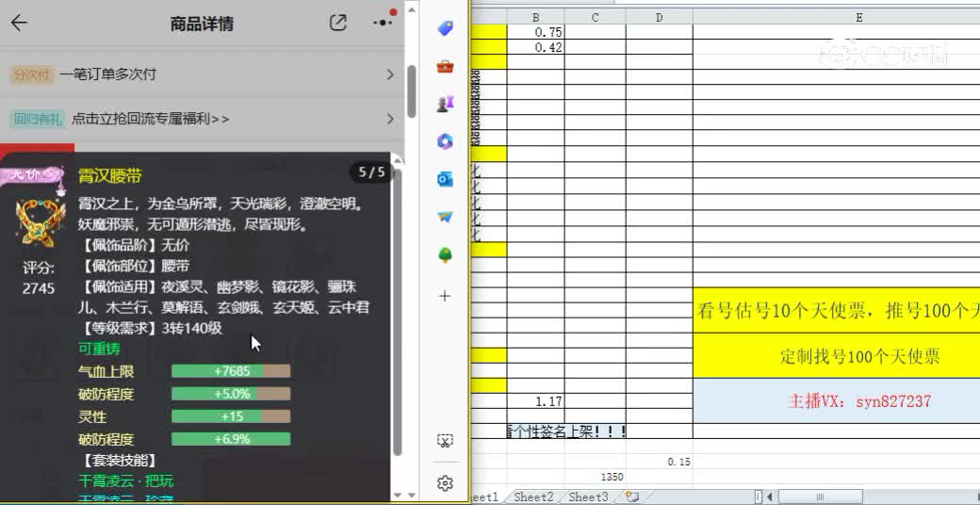Open the sidebar settings gear
The height and width of the screenshot is (505, 980).
(445, 483)
